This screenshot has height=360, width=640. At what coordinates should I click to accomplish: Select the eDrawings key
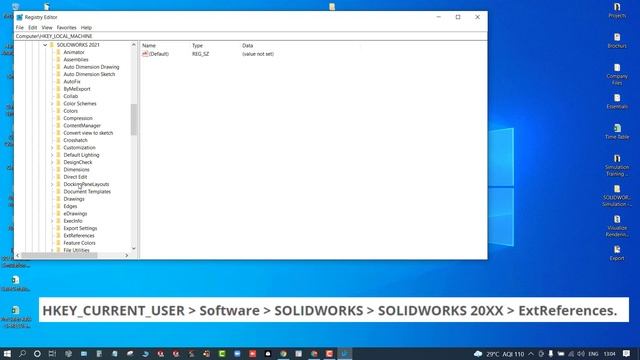click(75, 214)
